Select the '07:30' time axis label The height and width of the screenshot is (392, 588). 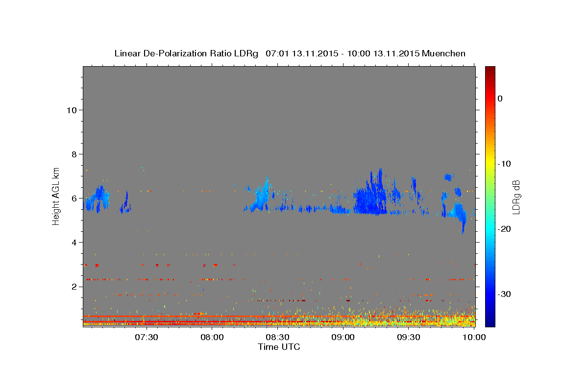click(146, 337)
